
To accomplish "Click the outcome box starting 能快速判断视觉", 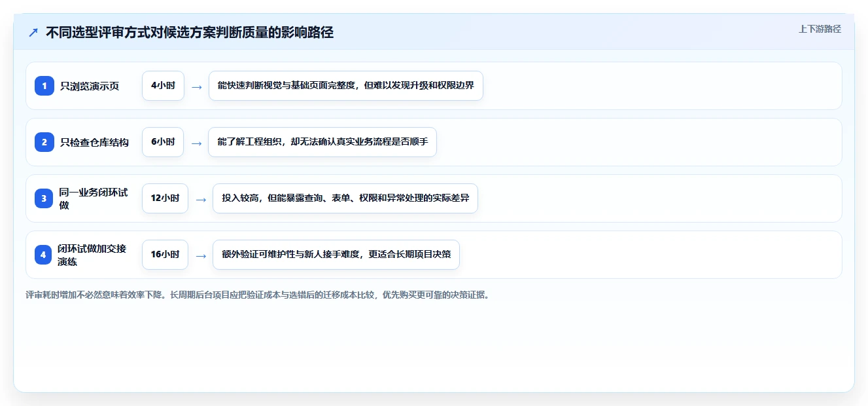I will click(346, 86).
